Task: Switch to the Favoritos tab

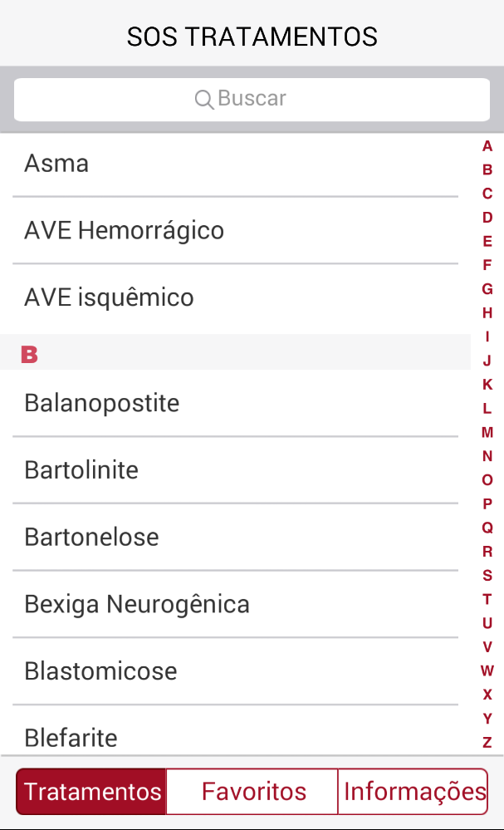Action: (253, 792)
